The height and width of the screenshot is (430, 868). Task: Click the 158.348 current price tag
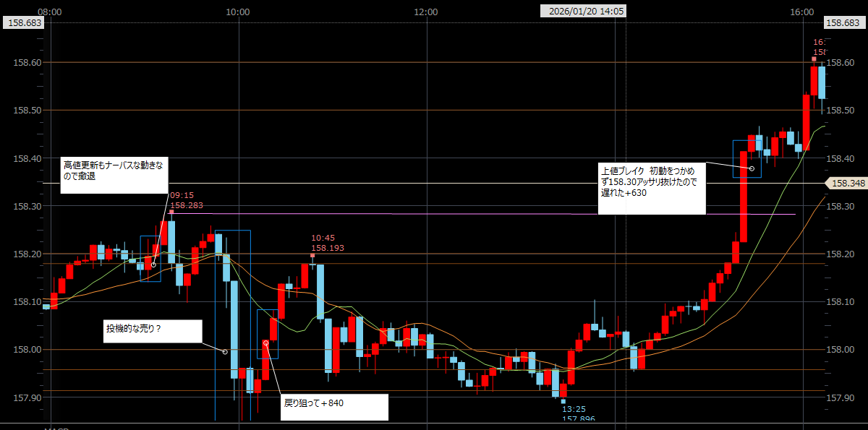point(848,184)
